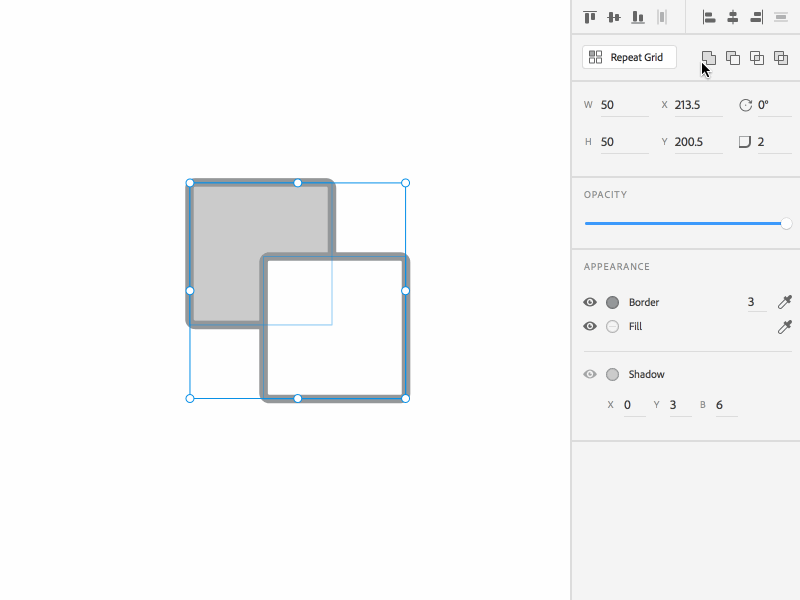The height and width of the screenshot is (600, 800).
Task: Align selected objects to bottom
Action: (x=638, y=17)
